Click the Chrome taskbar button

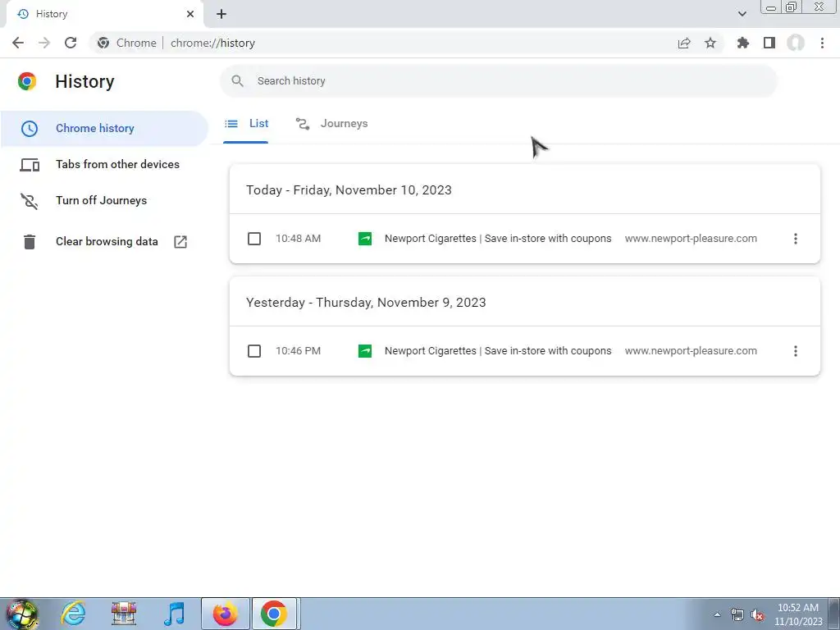tap(274, 614)
